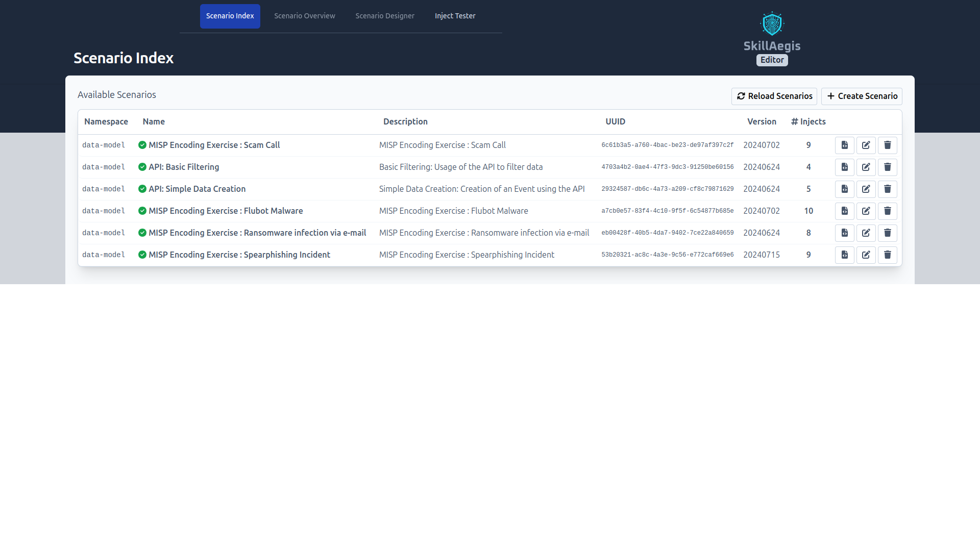Click the copy icon for Spearphishing Incident scenario
The image size is (980, 551).
click(845, 254)
